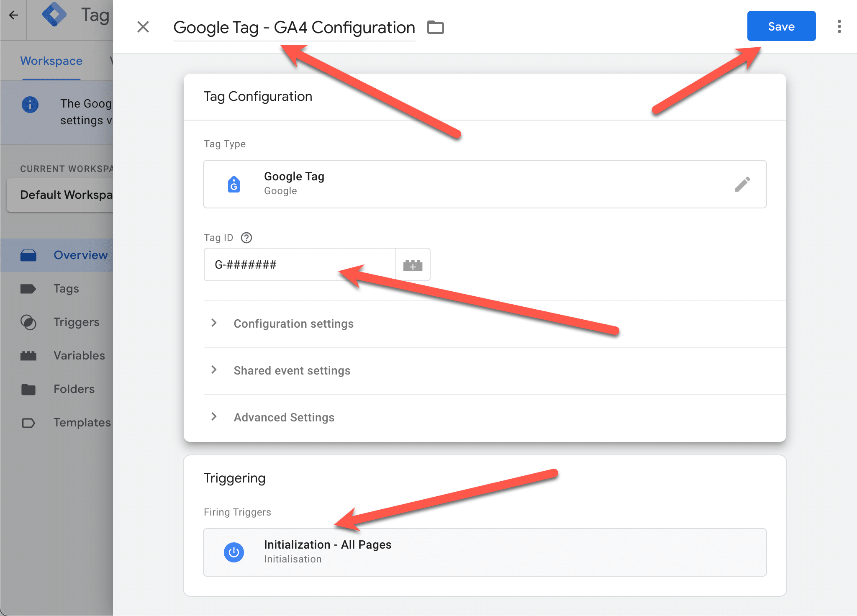Click the Triggers circle icon in the sidebar
The image size is (857, 616).
click(28, 322)
